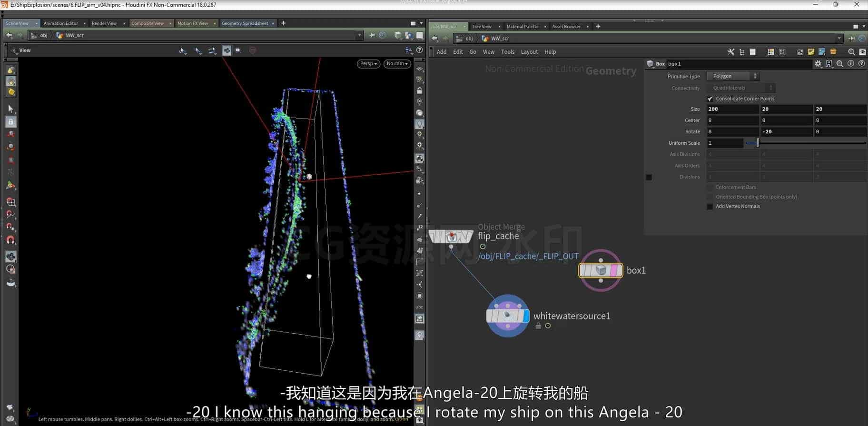The width and height of the screenshot is (868, 426).
Task: Open the No cam camera menu
Action: [x=397, y=64]
